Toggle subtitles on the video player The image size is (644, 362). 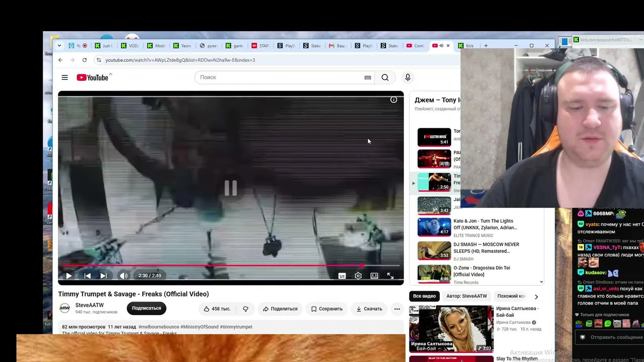342,276
